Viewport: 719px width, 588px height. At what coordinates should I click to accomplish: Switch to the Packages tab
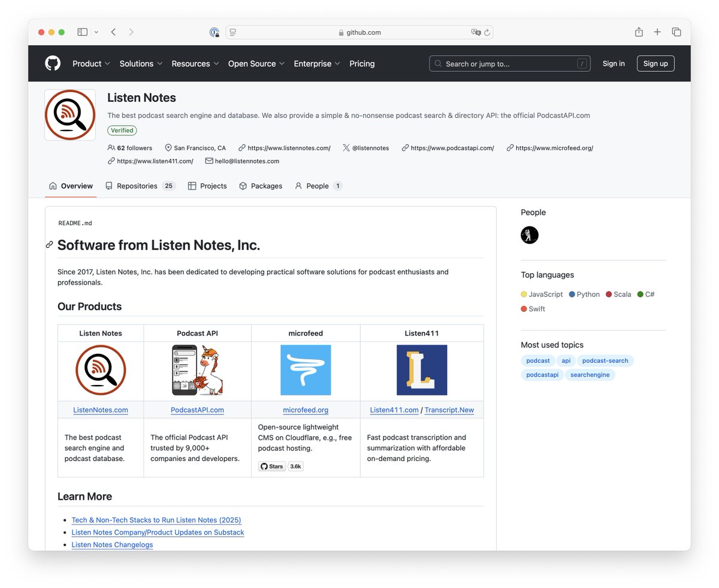[x=261, y=186]
